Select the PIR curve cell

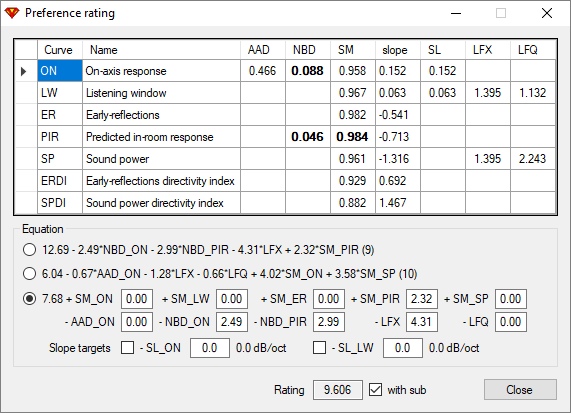point(60,137)
